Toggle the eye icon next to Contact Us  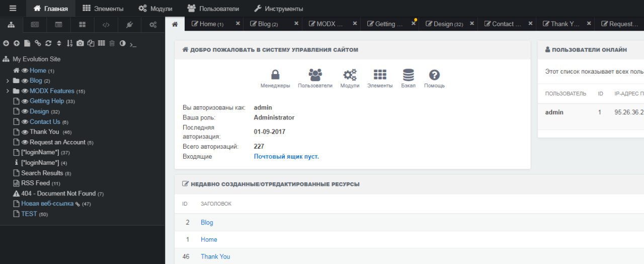[x=25, y=122]
